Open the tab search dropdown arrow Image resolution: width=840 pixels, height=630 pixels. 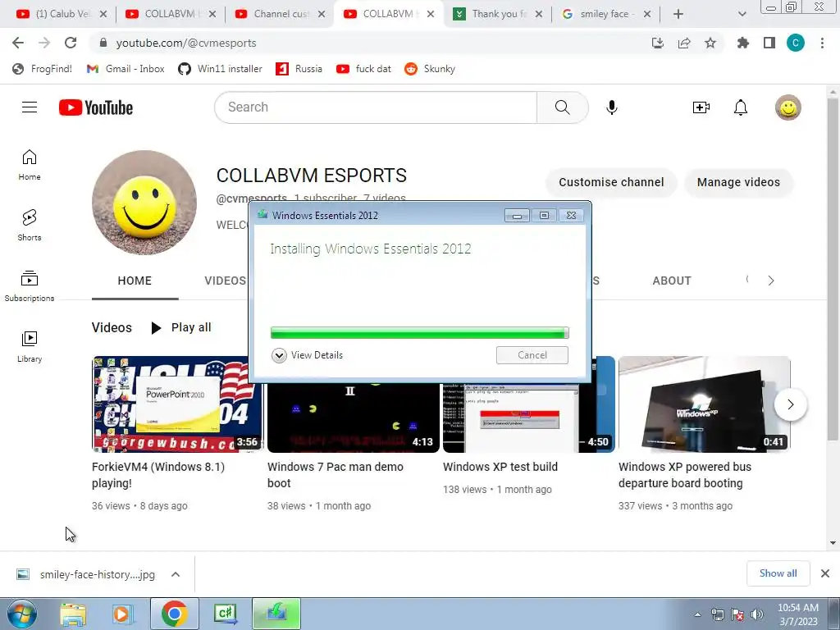point(742,15)
